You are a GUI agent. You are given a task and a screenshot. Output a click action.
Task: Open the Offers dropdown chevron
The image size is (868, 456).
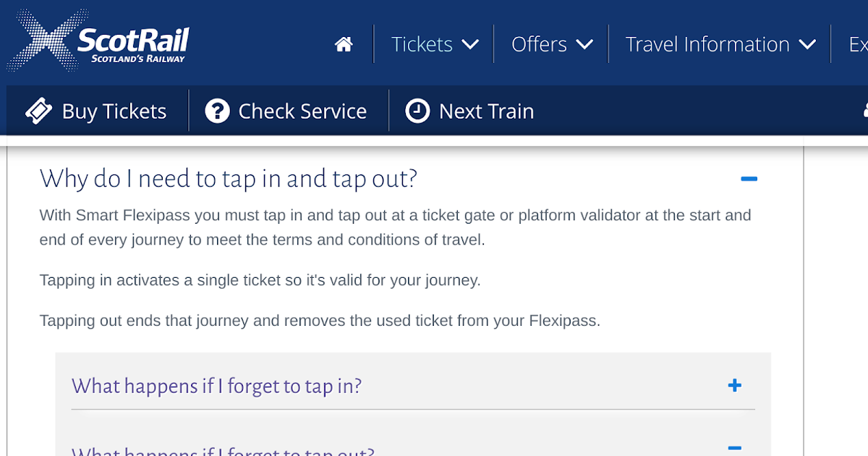(x=586, y=44)
